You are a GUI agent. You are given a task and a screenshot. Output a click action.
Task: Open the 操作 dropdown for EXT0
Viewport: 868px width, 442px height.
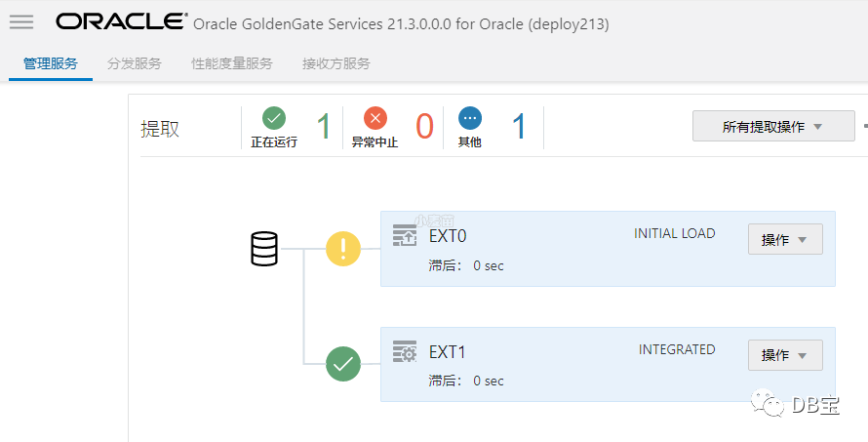point(784,239)
